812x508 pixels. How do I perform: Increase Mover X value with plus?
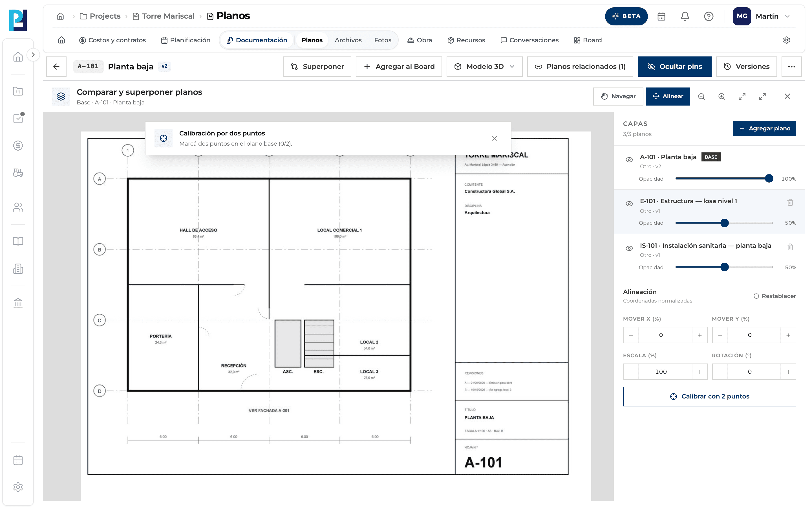(x=700, y=335)
